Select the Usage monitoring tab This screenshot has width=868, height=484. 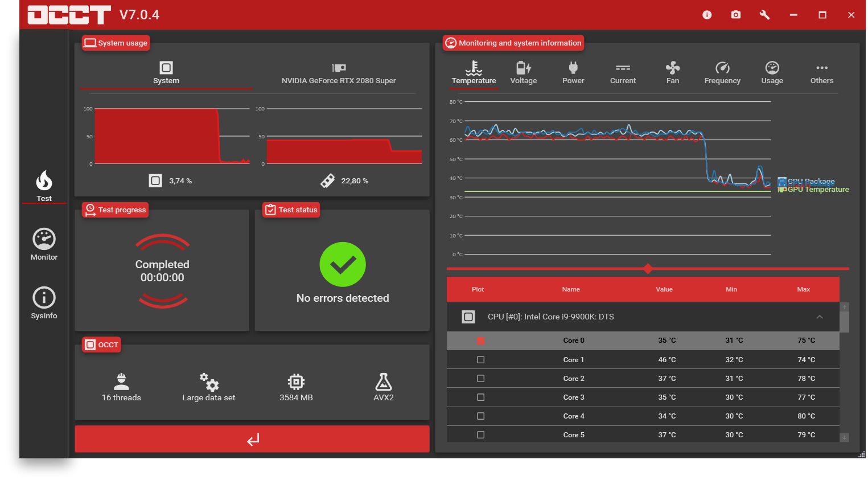(772, 73)
